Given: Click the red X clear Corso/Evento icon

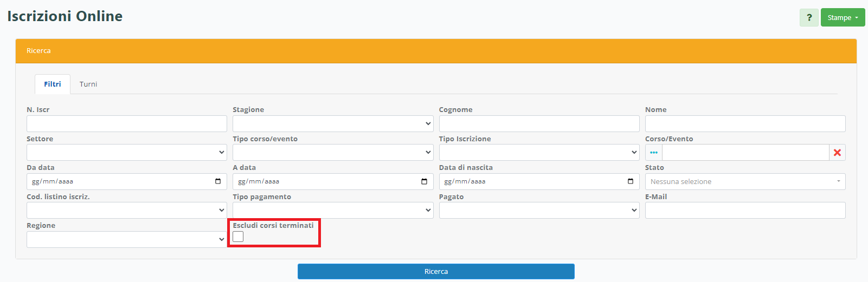Looking at the screenshot, I should click(837, 153).
